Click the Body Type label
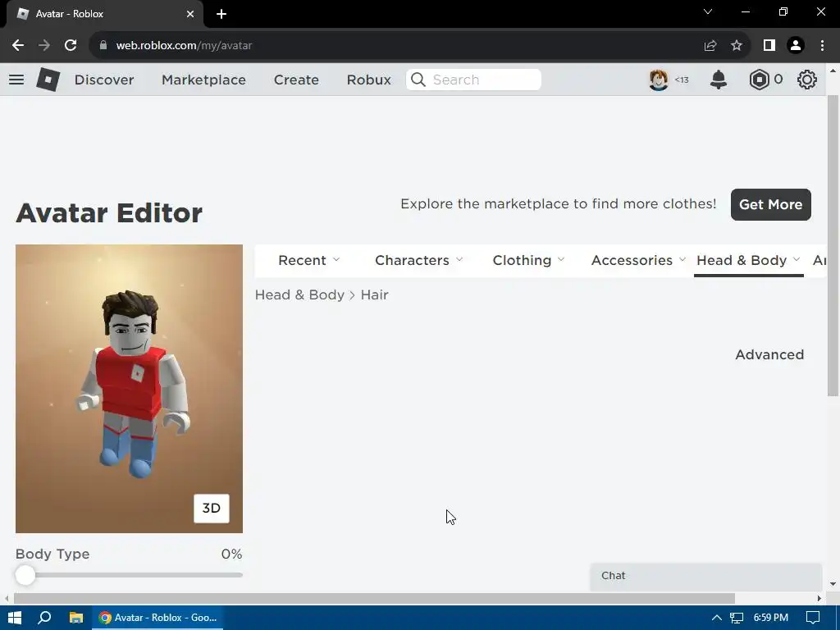Image resolution: width=840 pixels, height=630 pixels. [x=52, y=554]
